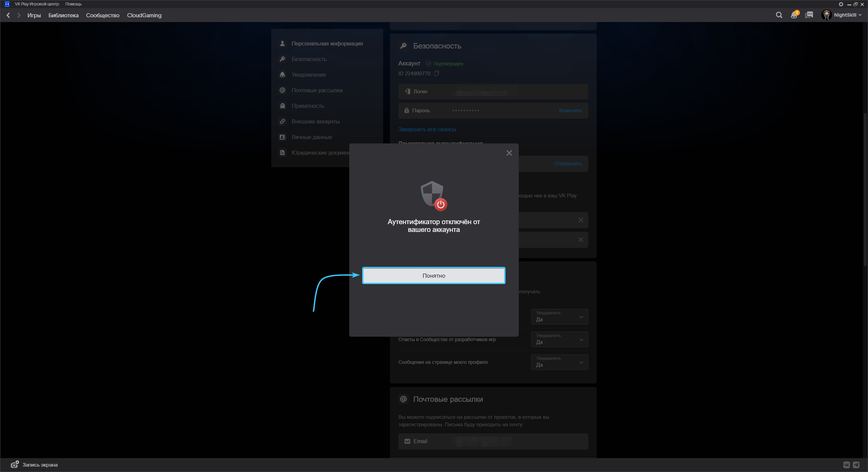Click the Email field in Почтовые рассылки
This screenshot has height=472, width=868.
[493, 441]
